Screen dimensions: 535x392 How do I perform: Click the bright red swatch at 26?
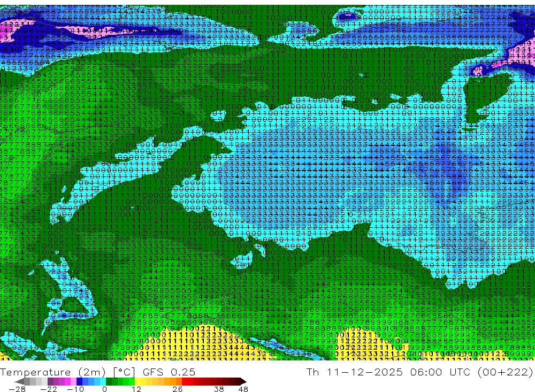click(x=185, y=381)
